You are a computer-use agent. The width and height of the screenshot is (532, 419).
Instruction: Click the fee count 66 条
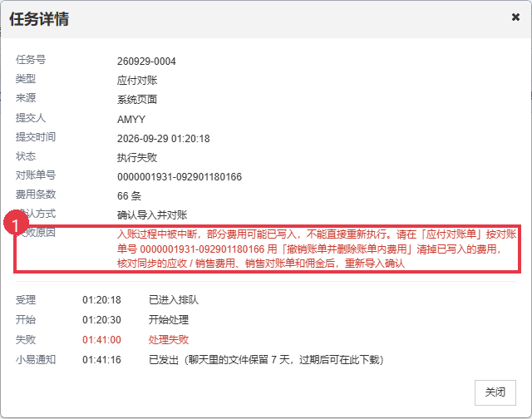coord(129,195)
